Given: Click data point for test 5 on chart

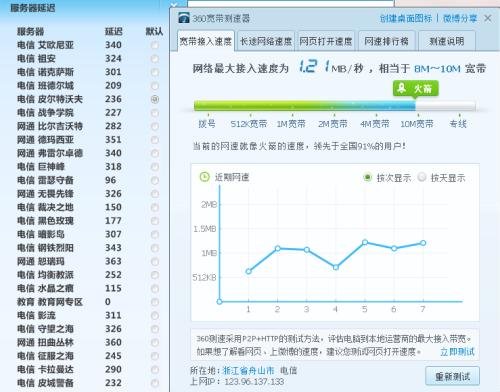Looking at the screenshot, I should coord(365,242).
